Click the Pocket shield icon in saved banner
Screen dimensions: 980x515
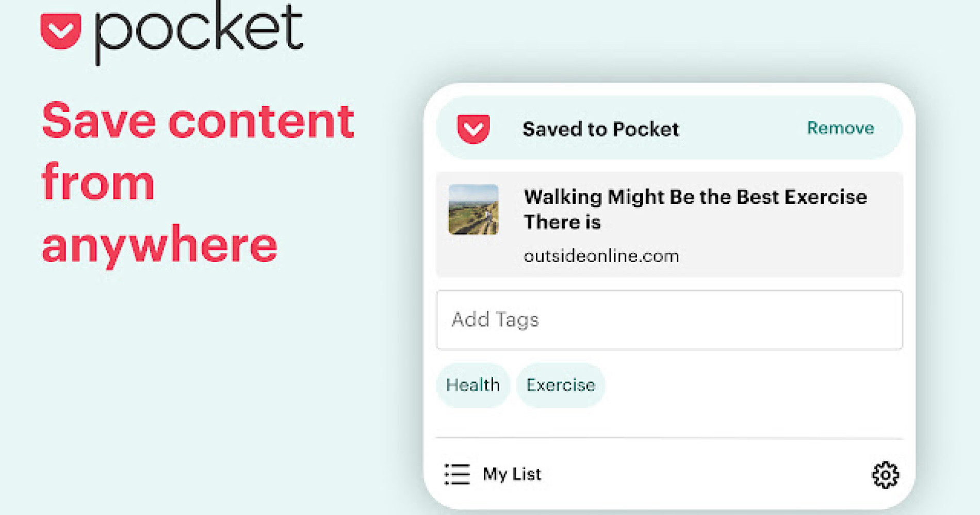click(473, 129)
